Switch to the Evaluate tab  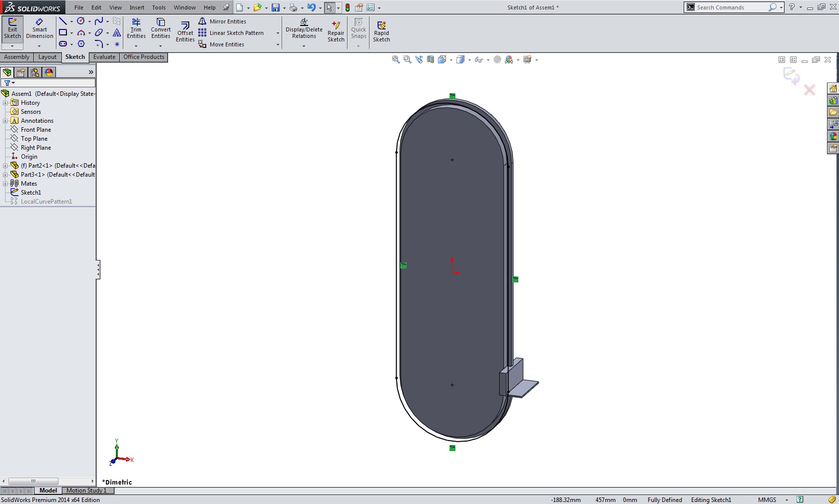click(104, 57)
